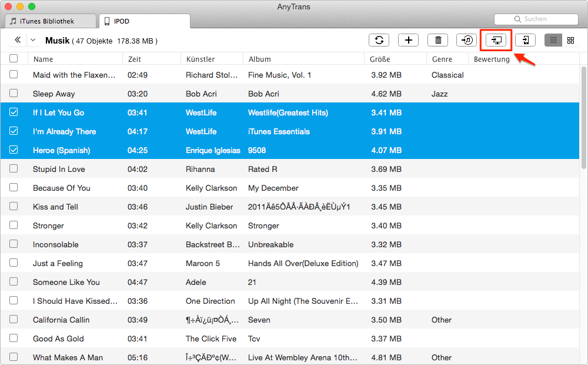Uncheck Heroe (Spanish) checkbox
The image size is (588, 365).
point(14,150)
